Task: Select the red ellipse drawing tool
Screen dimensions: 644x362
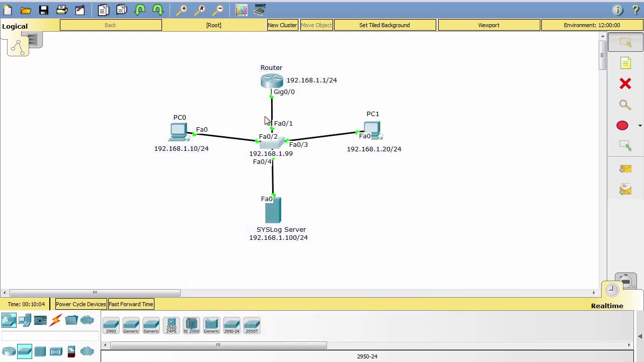Action: click(x=622, y=126)
